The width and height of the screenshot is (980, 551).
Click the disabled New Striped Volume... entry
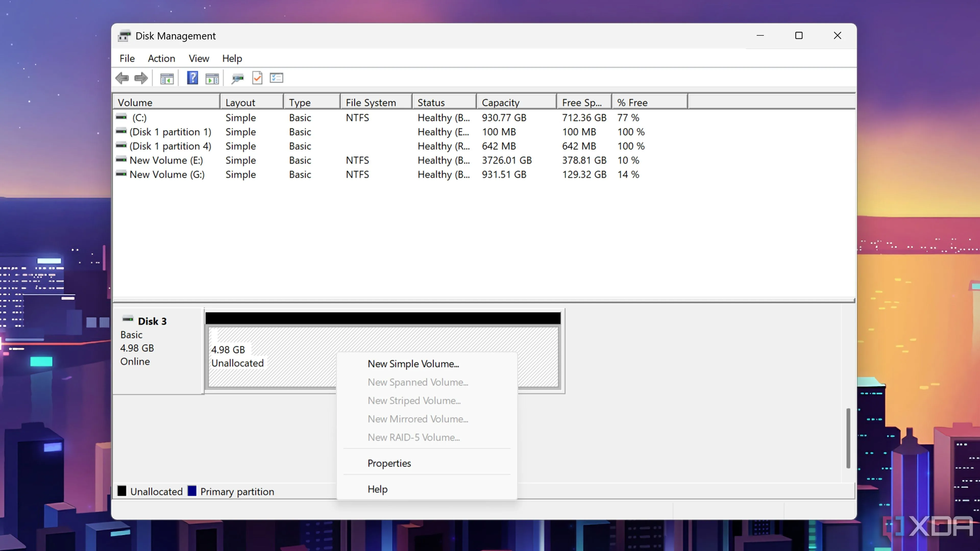coord(426,400)
